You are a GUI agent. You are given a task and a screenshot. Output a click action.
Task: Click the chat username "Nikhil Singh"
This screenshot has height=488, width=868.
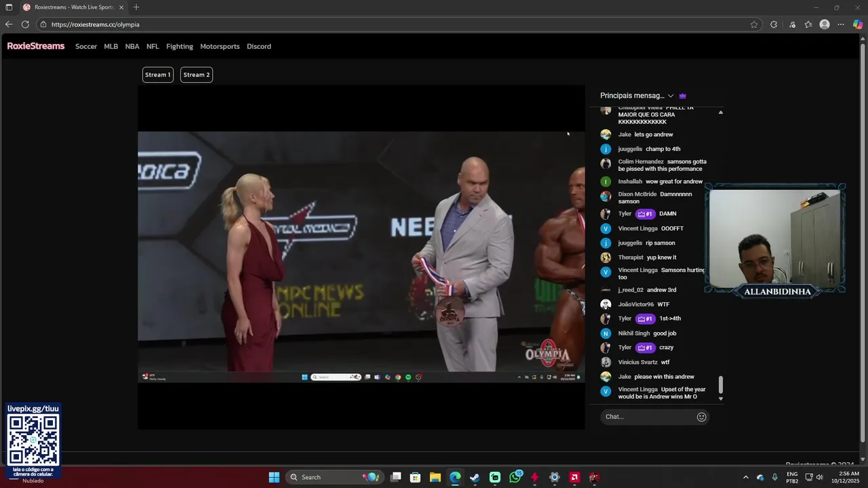coord(634,333)
